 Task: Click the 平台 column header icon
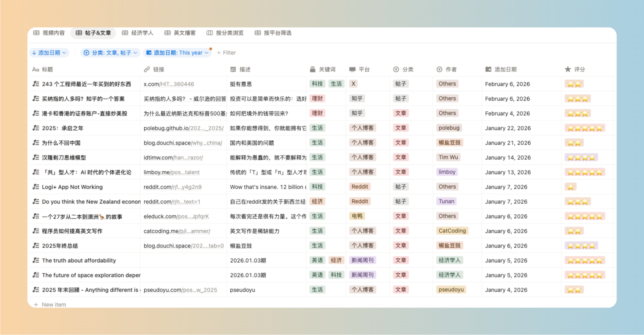coord(352,70)
